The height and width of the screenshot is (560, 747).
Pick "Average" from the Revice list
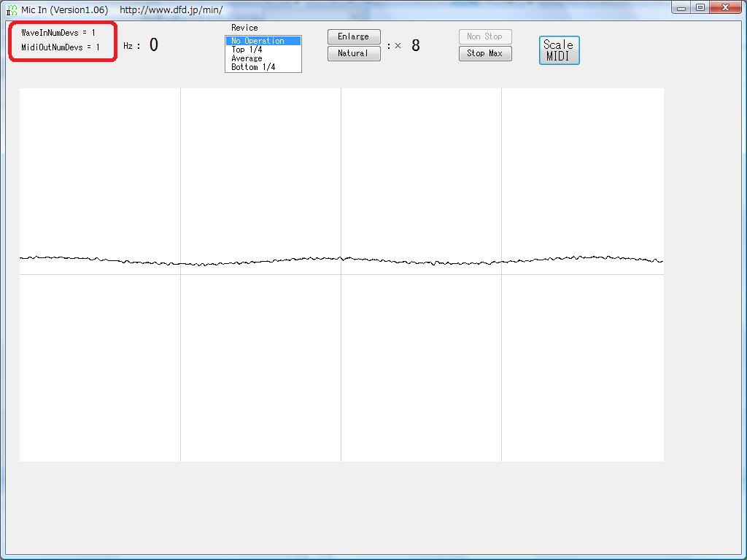247,58
